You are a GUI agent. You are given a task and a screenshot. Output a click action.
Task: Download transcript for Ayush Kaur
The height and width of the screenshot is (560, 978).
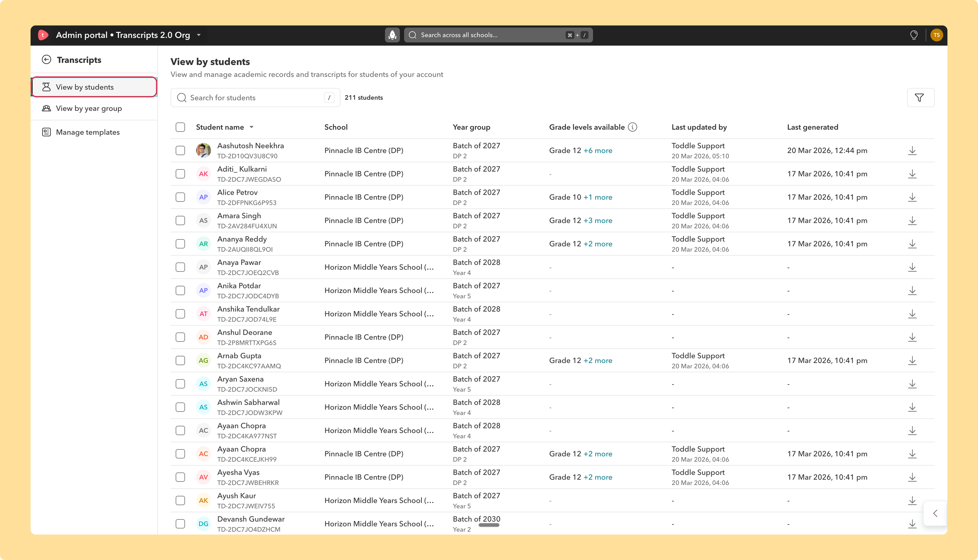(x=912, y=500)
